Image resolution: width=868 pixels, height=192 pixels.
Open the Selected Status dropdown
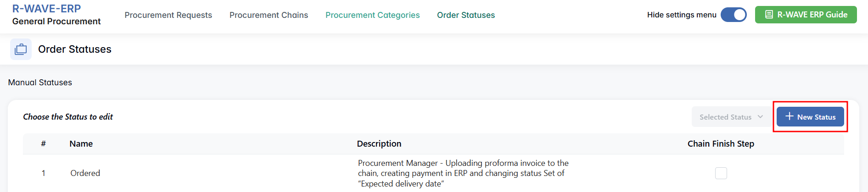(x=730, y=117)
